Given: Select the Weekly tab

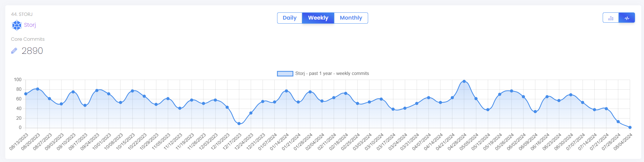Looking at the screenshot, I should pos(318,18).
